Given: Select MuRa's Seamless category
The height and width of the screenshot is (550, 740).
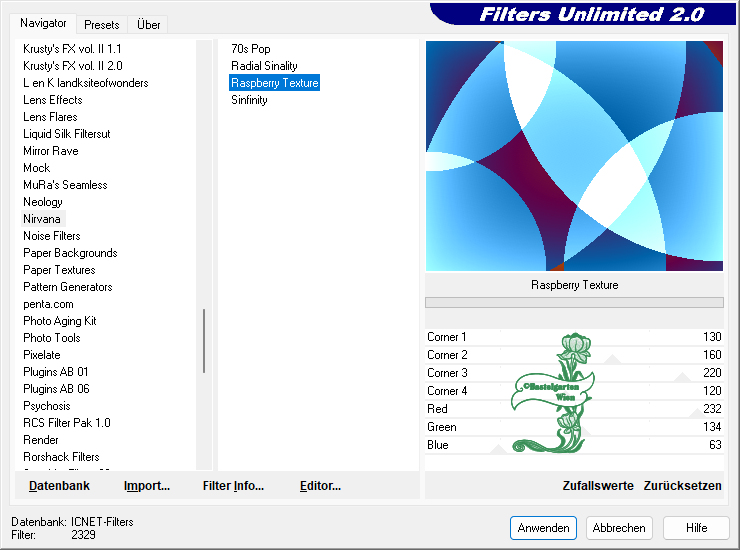Looking at the screenshot, I should click(65, 185).
